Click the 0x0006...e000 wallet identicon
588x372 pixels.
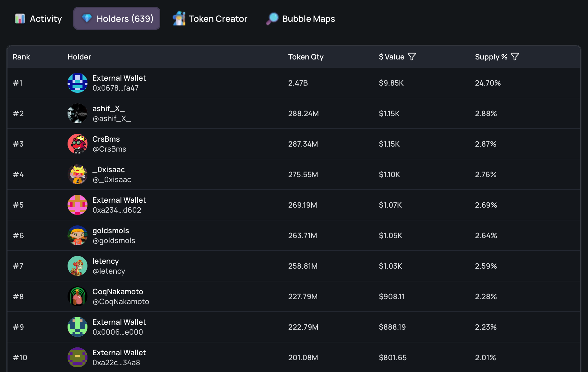78,327
